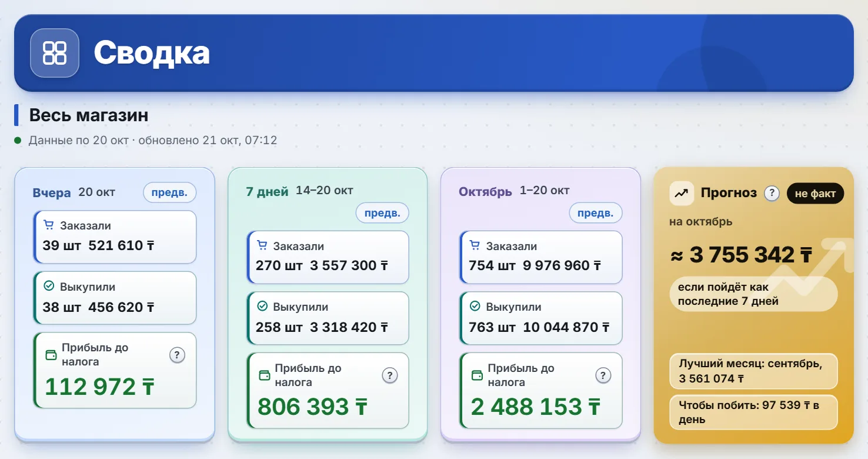Click the если пойдёт как последние 7 дней pill
868x459 pixels.
point(753,294)
